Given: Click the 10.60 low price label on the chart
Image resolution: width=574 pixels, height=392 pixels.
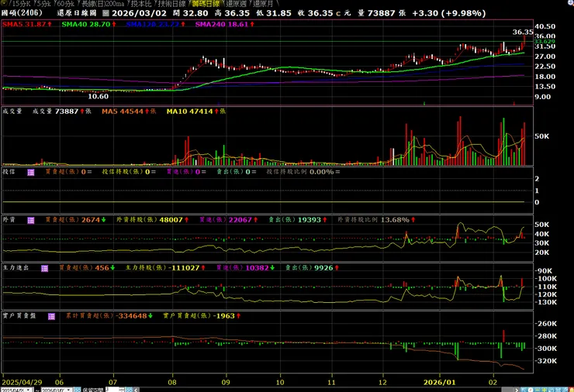Looking at the screenshot, I should point(98,97).
